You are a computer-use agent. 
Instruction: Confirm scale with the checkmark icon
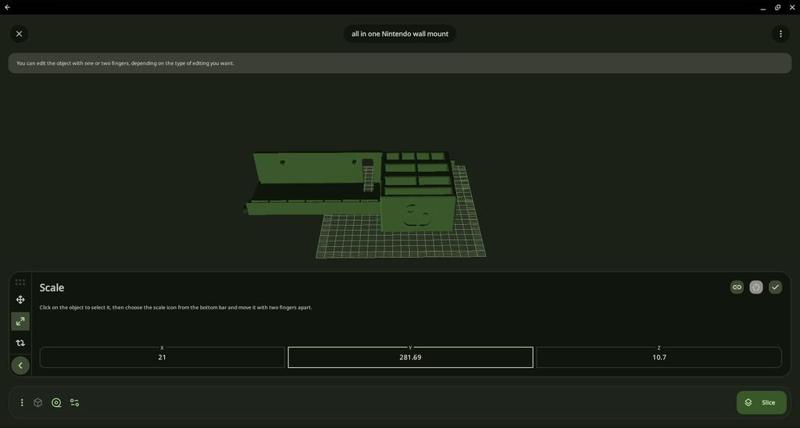coord(776,287)
